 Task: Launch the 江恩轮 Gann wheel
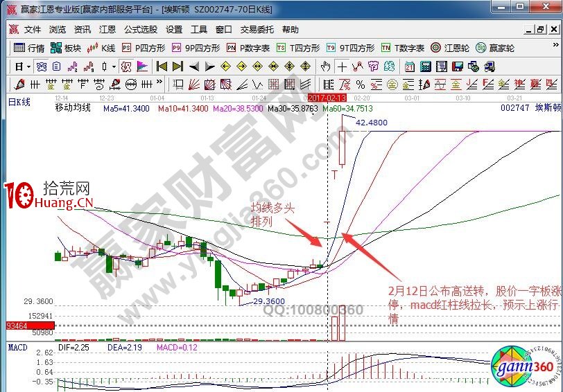coord(450,48)
